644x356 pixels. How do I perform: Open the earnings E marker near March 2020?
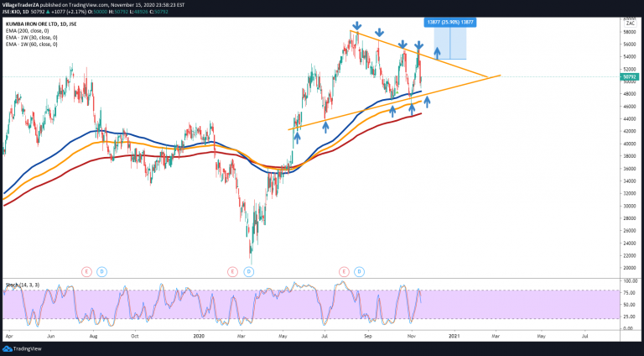232,271
